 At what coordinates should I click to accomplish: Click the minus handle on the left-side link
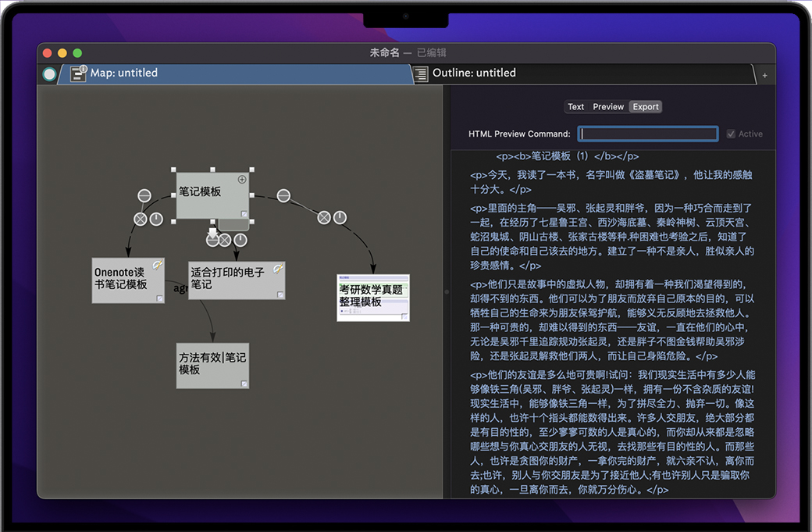[x=144, y=195]
